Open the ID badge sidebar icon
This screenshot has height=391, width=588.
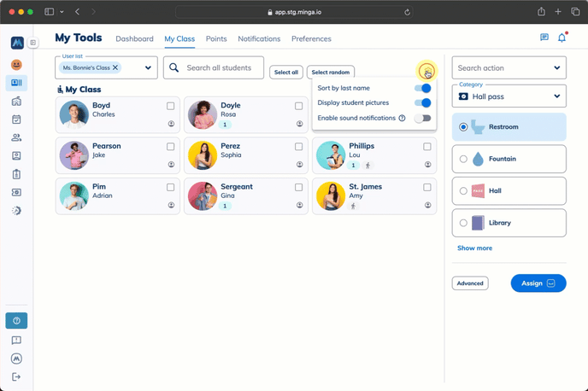[16, 155]
